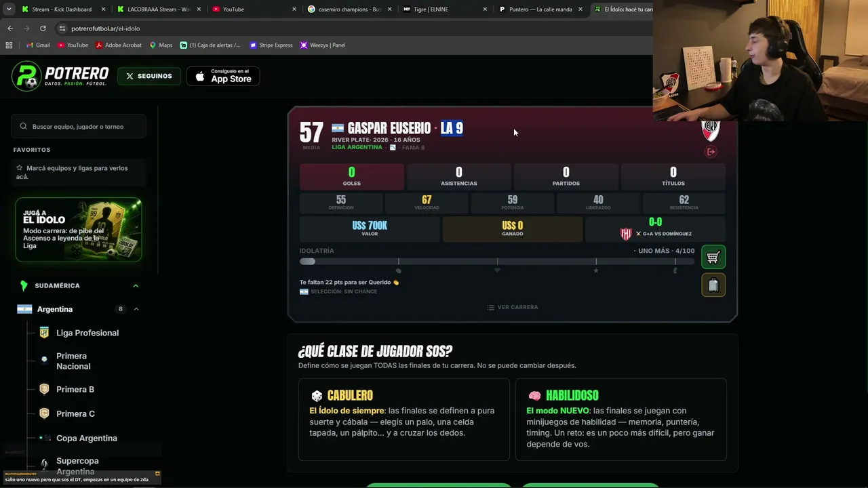Click the brain icon beside Habilidoso
The width and height of the screenshot is (868, 488).
534,396
